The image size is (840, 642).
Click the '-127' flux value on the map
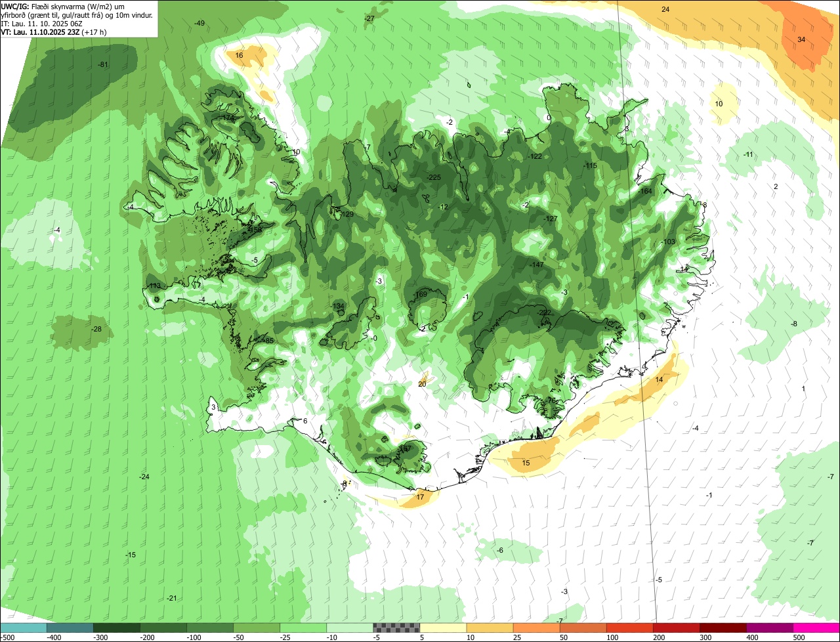click(x=551, y=219)
